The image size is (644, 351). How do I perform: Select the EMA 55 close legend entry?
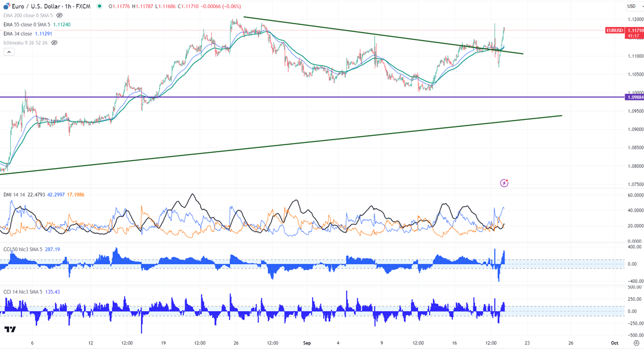tap(27, 25)
